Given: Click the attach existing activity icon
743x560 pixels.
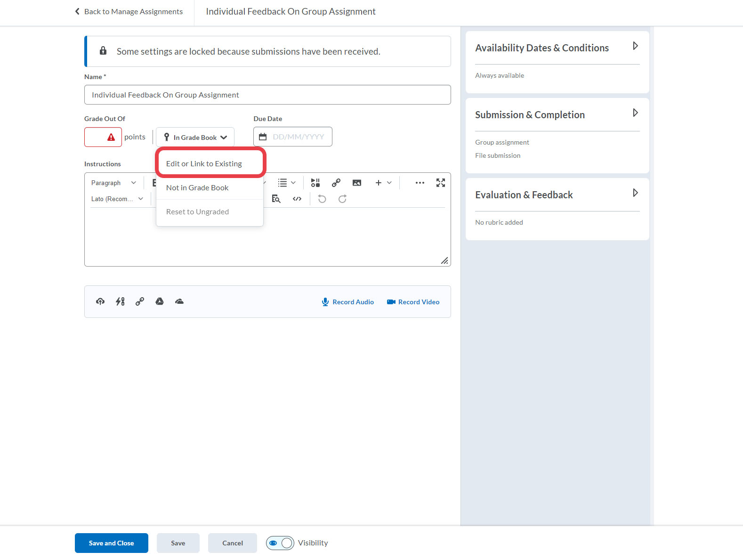Looking at the screenshot, I should tap(120, 301).
